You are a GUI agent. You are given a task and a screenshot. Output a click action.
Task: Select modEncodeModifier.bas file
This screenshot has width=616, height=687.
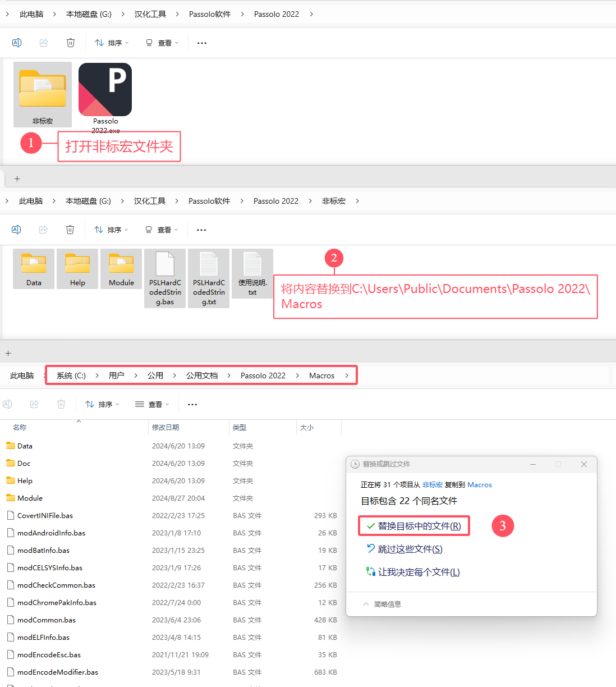click(x=172, y=672)
